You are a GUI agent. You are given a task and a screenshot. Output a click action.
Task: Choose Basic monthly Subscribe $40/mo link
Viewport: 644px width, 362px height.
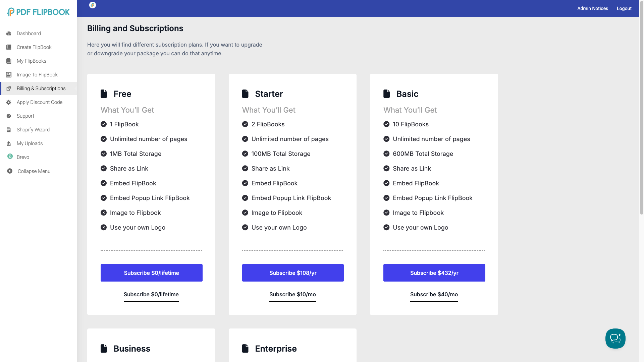pyautogui.click(x=434, y=294)
